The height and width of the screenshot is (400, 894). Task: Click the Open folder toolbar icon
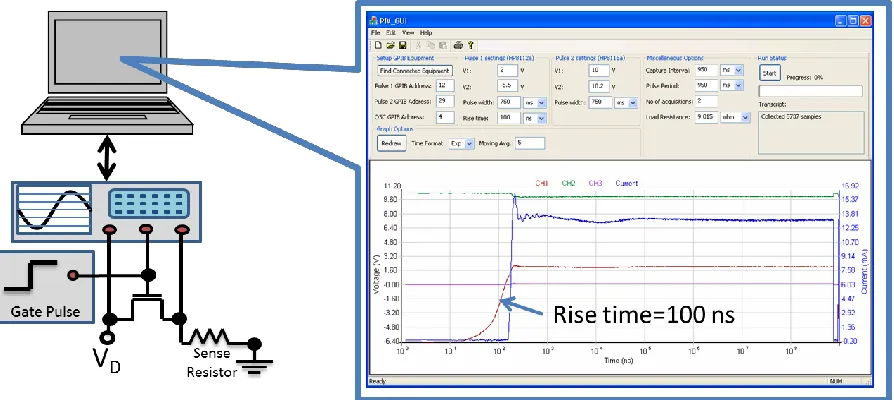pos(391,45)
